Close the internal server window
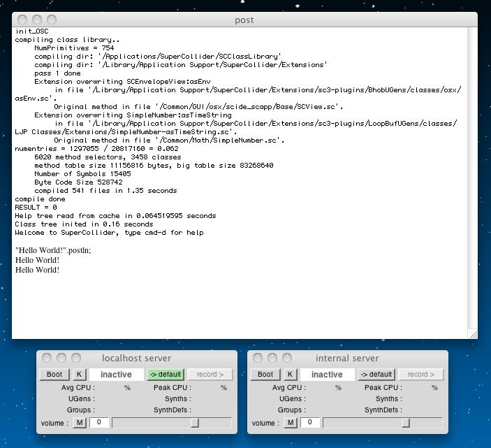Image resolution: width=491 pixels, height=448 pixels. point(258,358)
